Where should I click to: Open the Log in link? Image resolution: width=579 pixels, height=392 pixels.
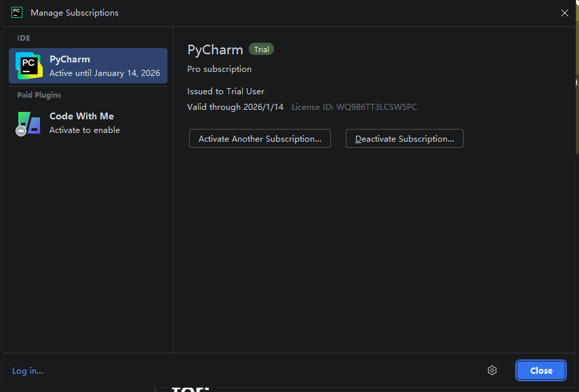pos(28,370)
